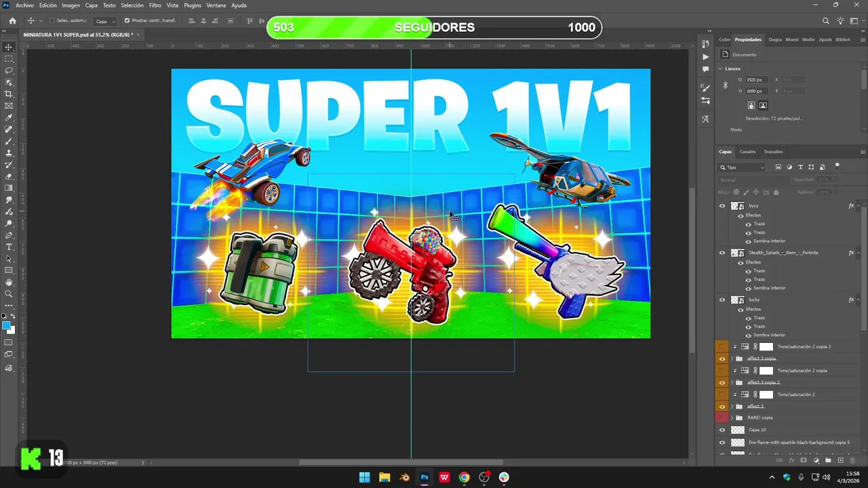The height and width of the screenshot is (488, 868).
Task: Open the History panel icon
Action: (x=706, y=44)
